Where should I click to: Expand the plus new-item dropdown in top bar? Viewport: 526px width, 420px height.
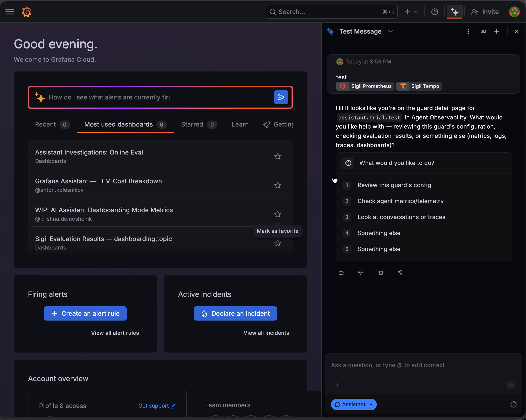[411, 12]
